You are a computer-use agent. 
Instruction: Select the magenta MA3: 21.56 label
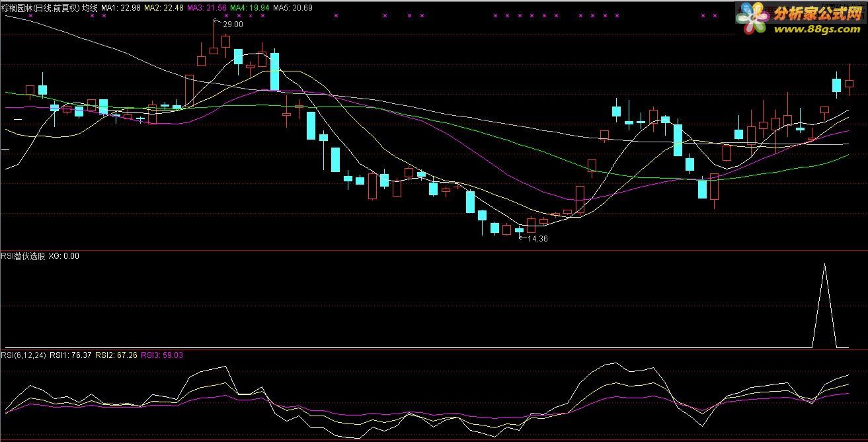click(x=206, y=8)
